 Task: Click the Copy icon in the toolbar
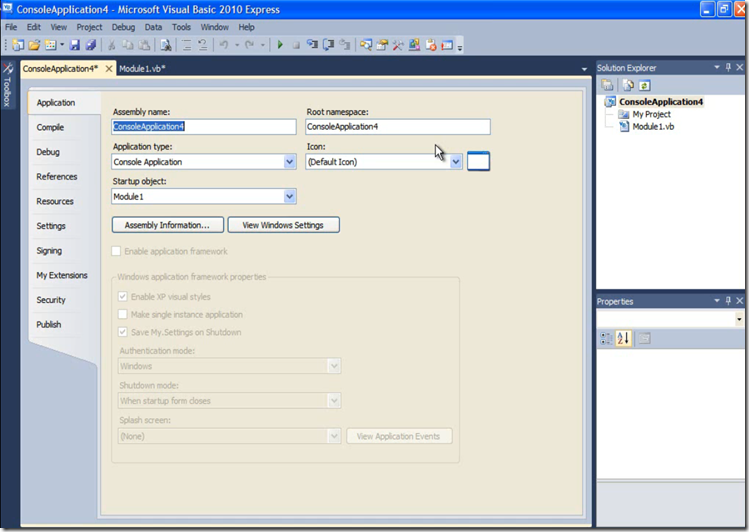point(128,45)
